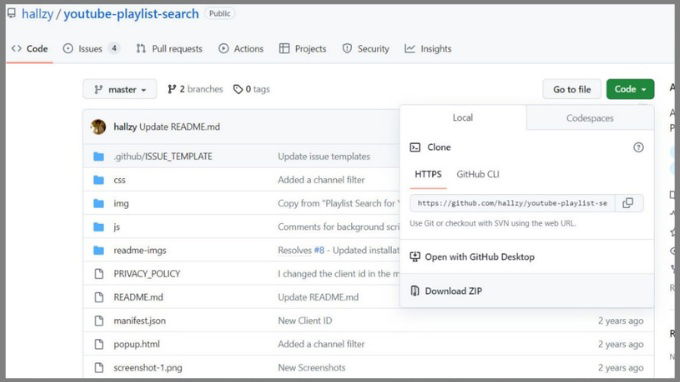Viewport: 680px width, 382px height.
Task: Open the popup.html file
Action: click(137, 344)
